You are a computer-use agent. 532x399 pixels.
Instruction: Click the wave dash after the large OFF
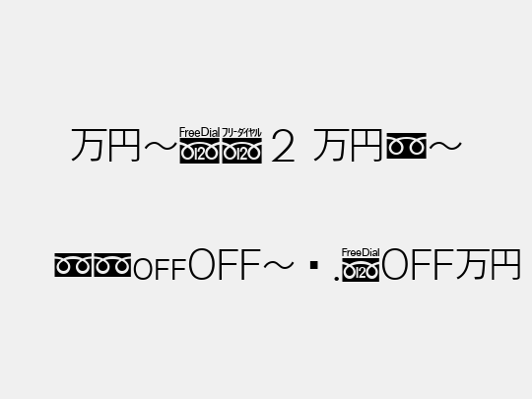point(278,265)
